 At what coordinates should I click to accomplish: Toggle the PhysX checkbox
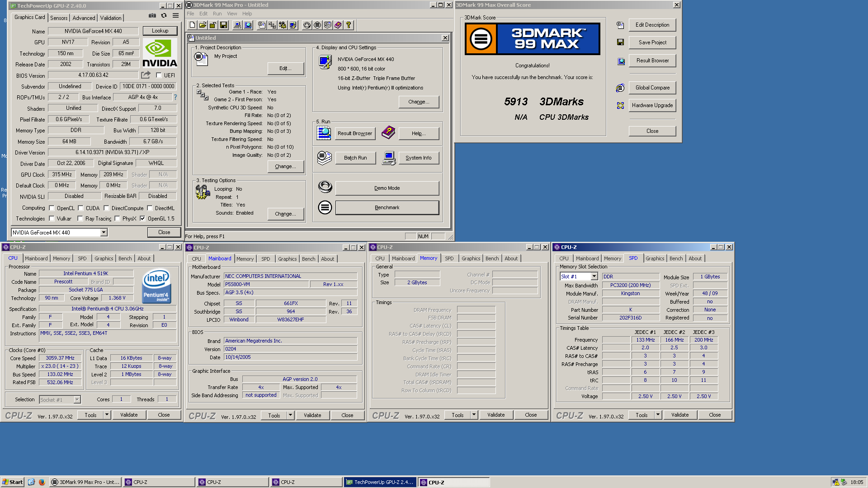[117, 219]
